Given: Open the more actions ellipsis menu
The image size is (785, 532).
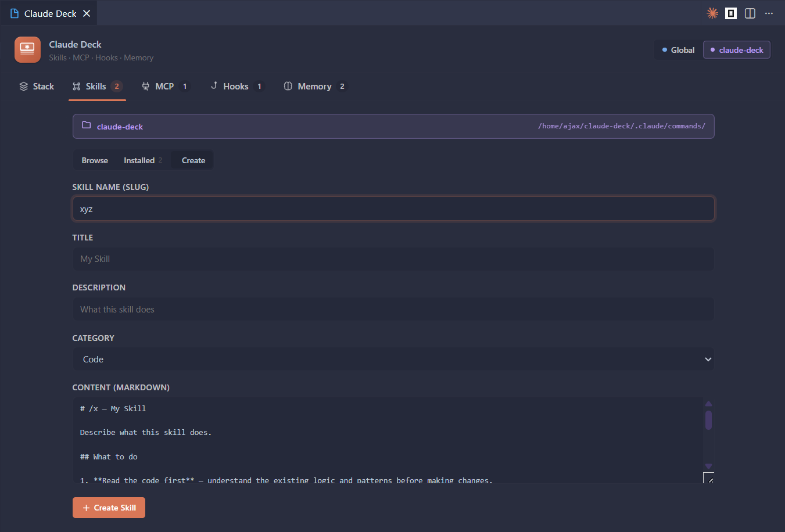Looking at the screenshot, I should coord(769,13).
